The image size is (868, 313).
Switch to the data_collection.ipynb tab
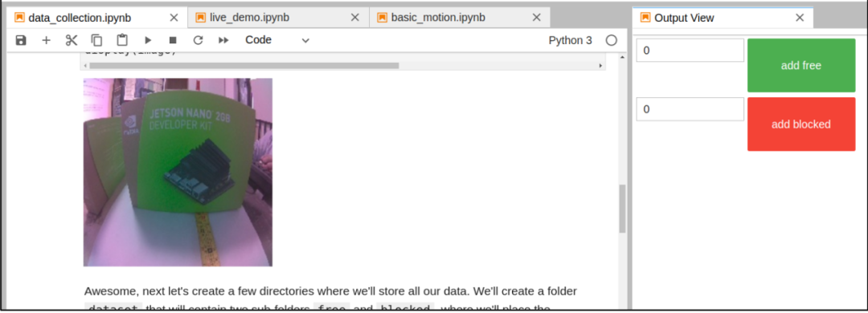click(96, 18)
